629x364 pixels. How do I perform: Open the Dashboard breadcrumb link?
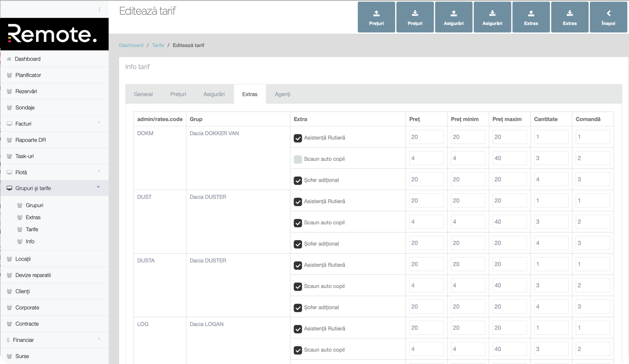pyautogui.click(x=131, y=45)
